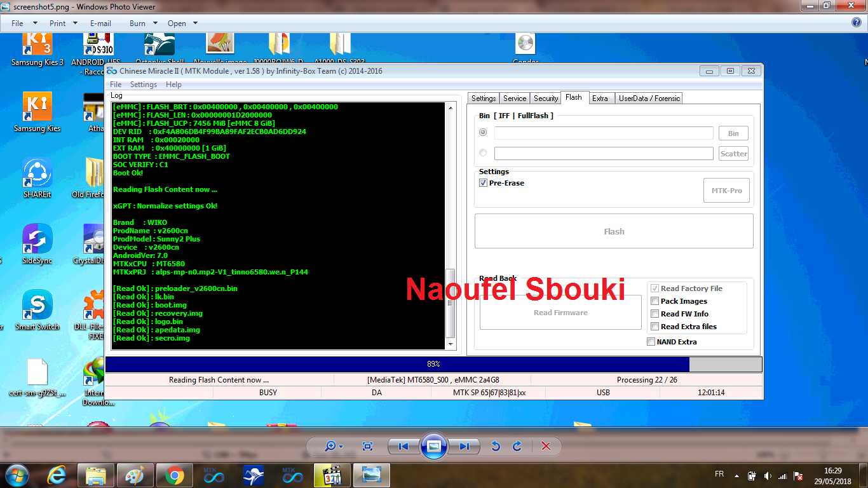Enable the Read FW Info checkbox
This screenshot has width=868, height=488.
654,314
